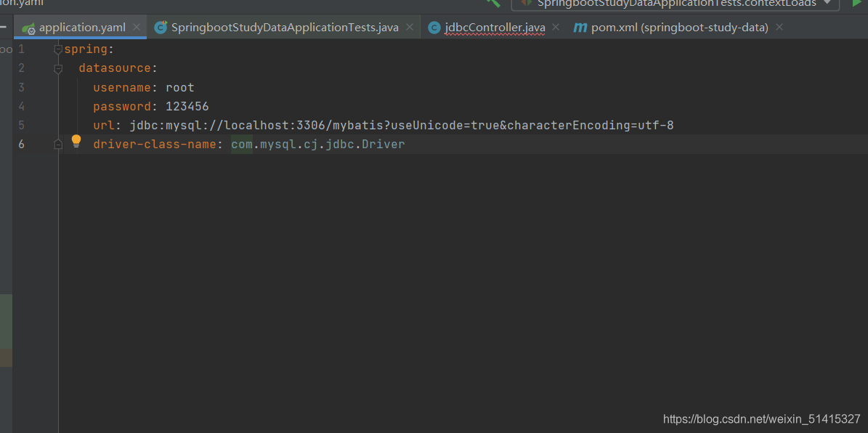Open SpringbootStudyDataApplicationTests.java tab
Screen dimensions: 868x433
pos(285,27)
